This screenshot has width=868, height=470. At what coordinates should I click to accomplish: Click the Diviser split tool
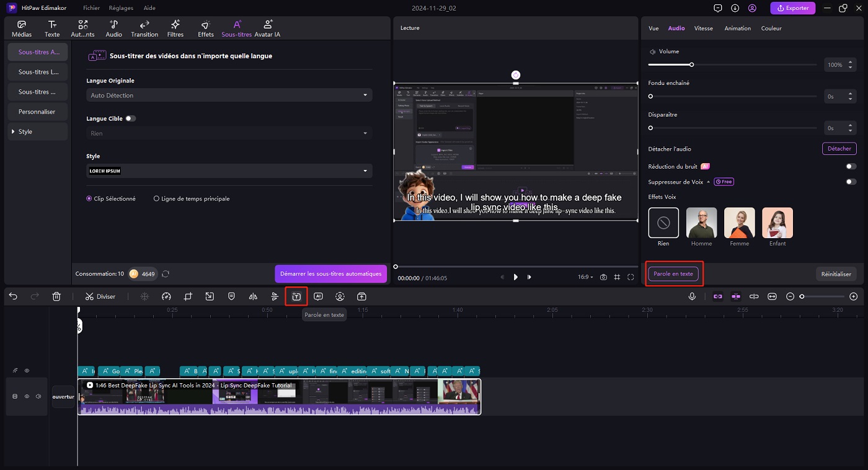point(100,296)
